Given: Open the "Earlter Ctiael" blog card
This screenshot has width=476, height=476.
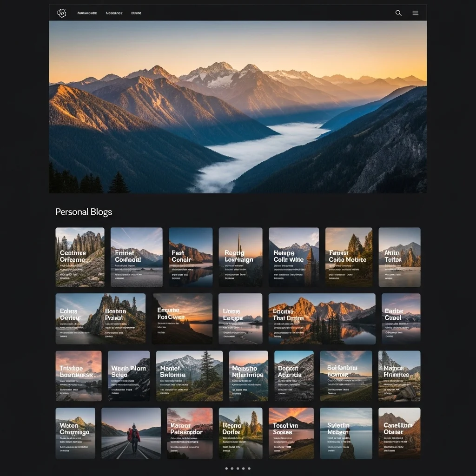Looking at the screenshot, I should point(401,318).
